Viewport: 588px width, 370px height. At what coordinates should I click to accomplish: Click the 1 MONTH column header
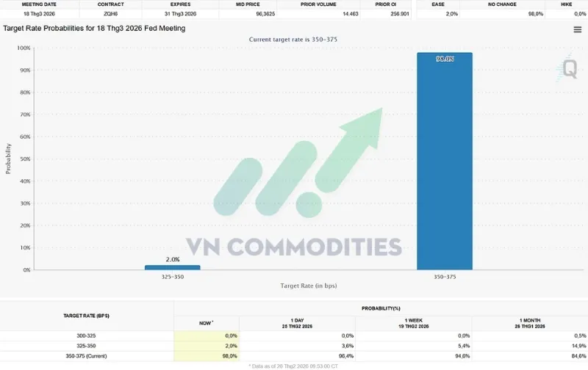(529, 323)
